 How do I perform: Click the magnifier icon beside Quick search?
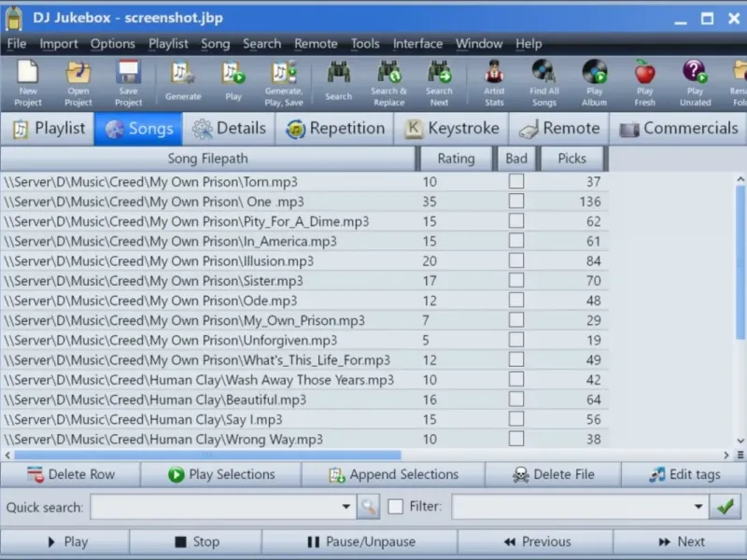(368, 507)
